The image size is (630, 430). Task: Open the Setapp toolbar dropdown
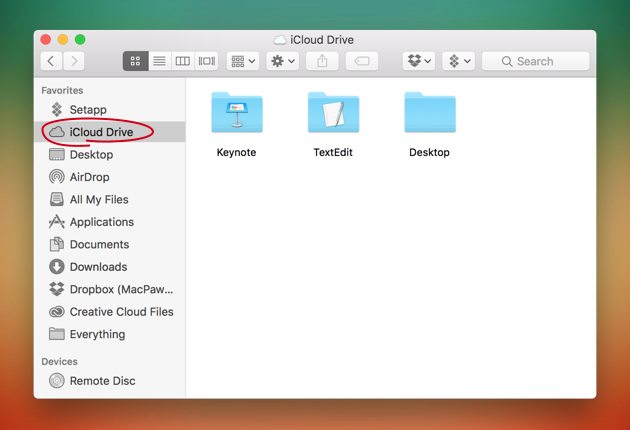(x=458, y=61)
